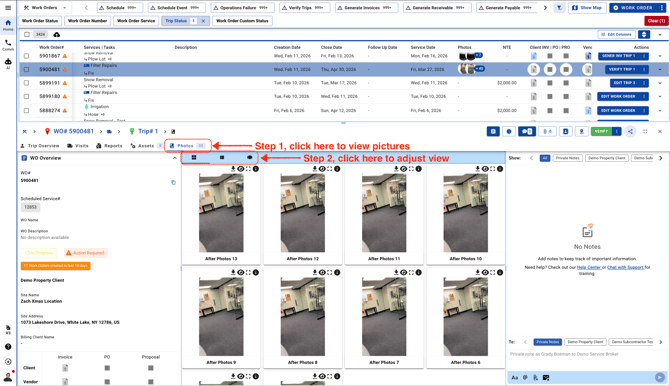Open the Work Orders module dropdown
Viewport: 670px width, 386px height.
[x=45, y=8]
